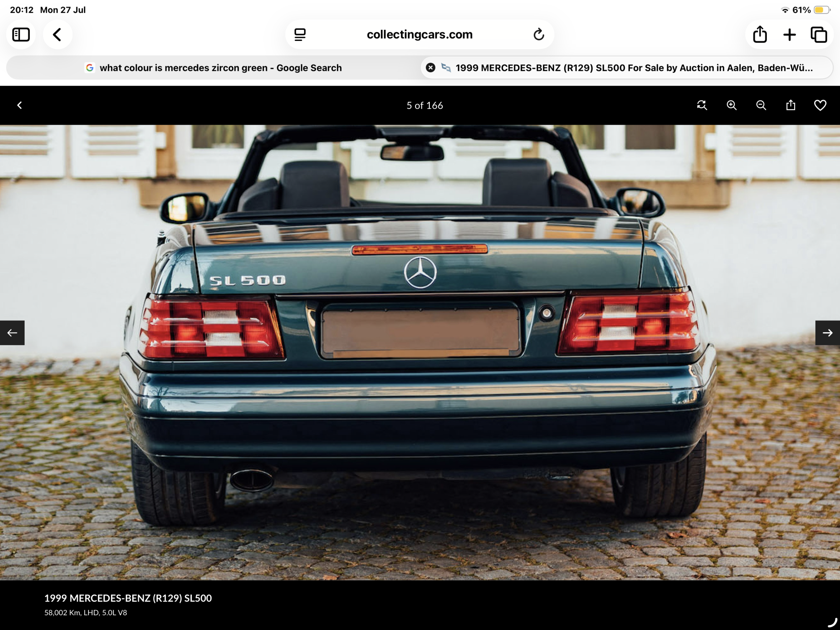Reset the gallery image zoom
The image size is (840, 630).
702,105
